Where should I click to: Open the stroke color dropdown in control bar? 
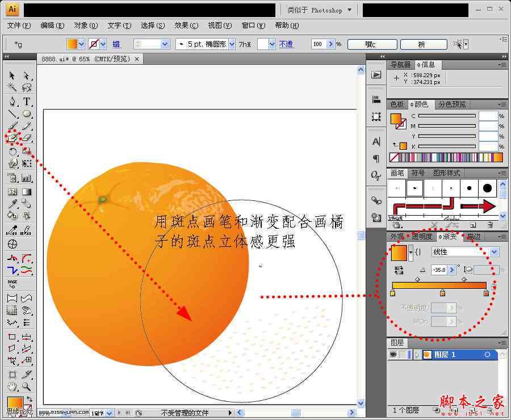(103, 44)
